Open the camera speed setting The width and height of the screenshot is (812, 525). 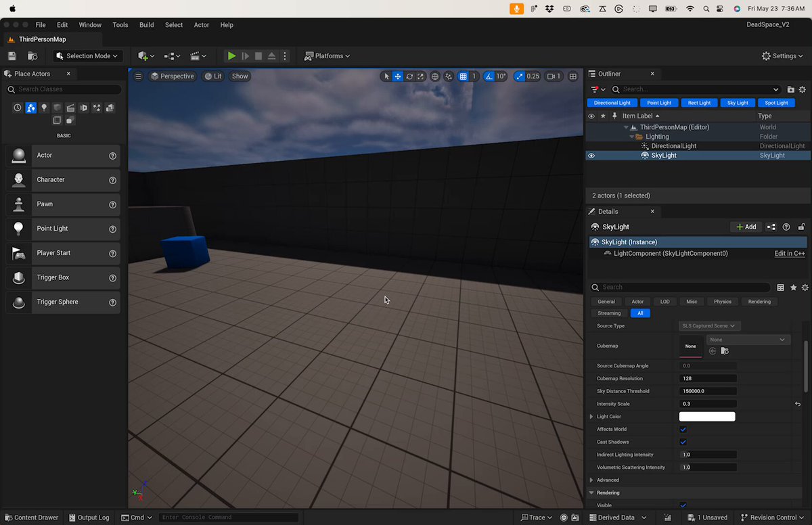pyautogui.click(x=554, y=76)
